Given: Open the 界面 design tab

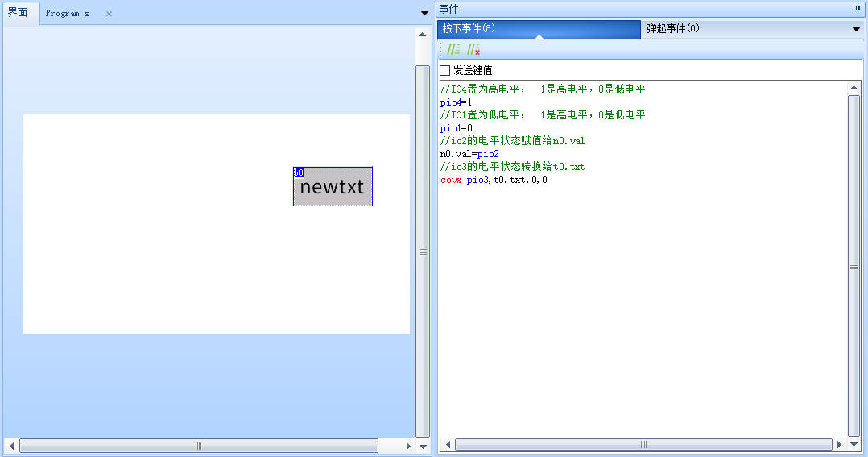Looking at the screenshot, I should click(18, 13).
